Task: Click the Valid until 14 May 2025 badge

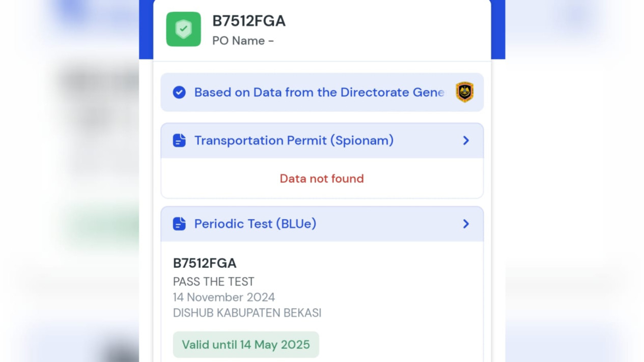Action: click(x=246, y=345)
